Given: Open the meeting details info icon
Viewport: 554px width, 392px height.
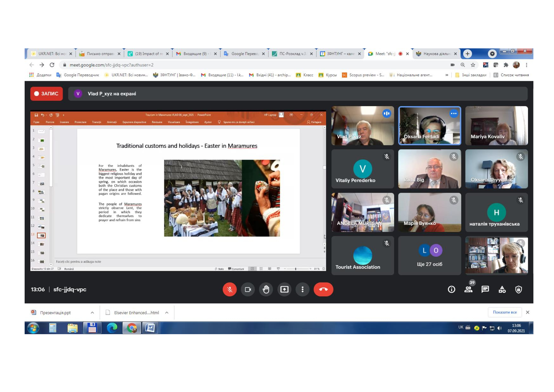Looking at the screenshot, I should 451,289.
